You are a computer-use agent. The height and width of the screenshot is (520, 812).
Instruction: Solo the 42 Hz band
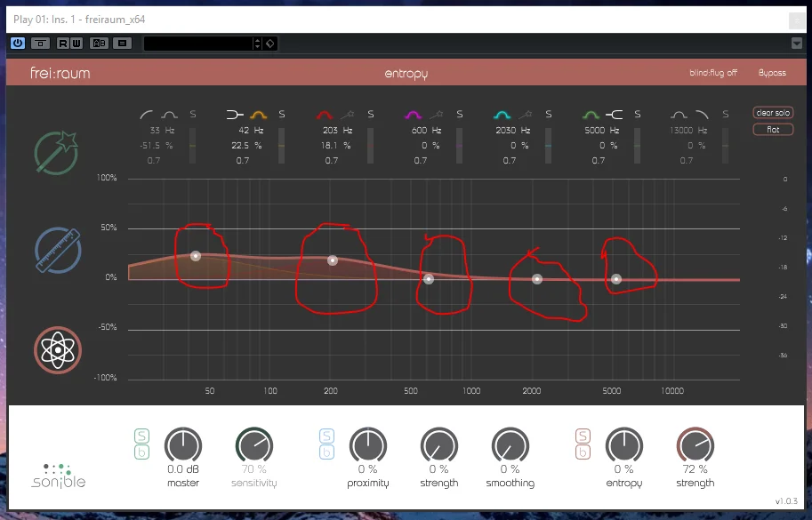282,115
